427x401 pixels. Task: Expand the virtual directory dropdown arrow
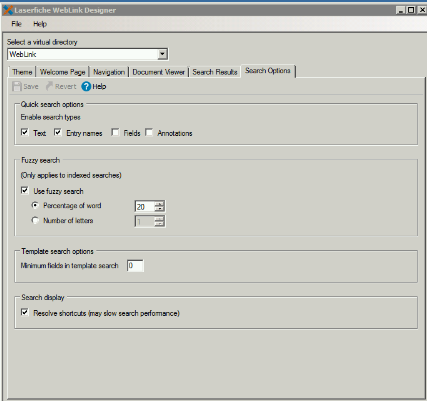162,54
